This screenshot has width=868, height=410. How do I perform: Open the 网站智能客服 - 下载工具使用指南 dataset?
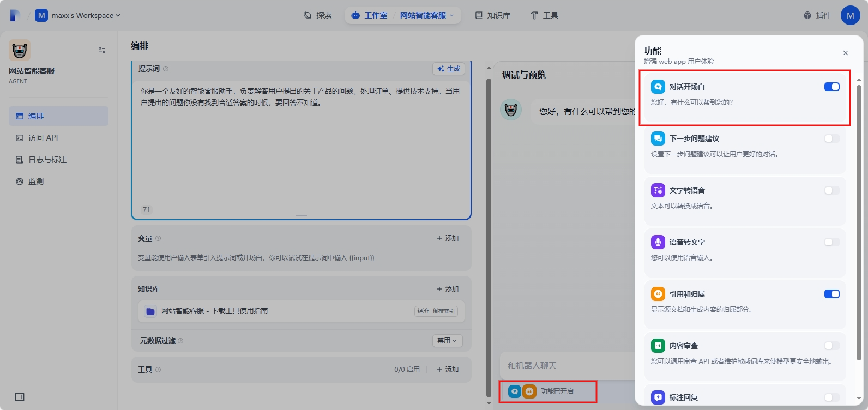pyautogui.click(x=301, y=311)
